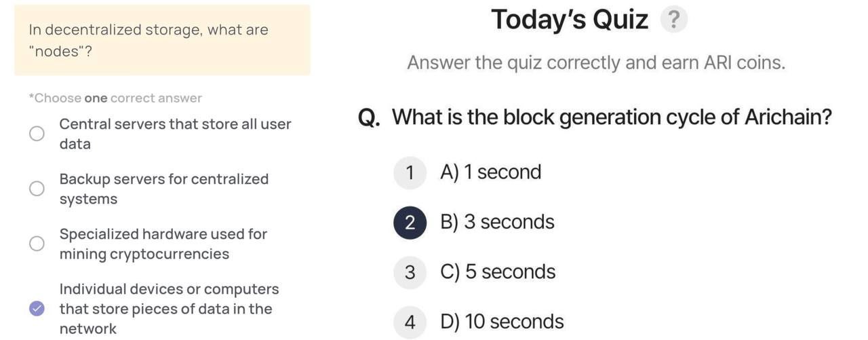Open the help question mark beside Today's Quiz
The height and width of the screenshot is (340, 868).
(673, 20)
